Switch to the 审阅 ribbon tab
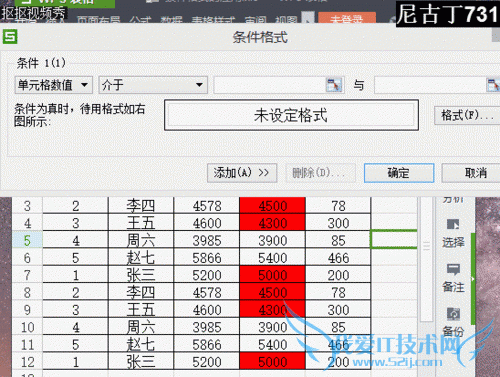The height and width of the screenshot is (377, 500). click(255, 19)
